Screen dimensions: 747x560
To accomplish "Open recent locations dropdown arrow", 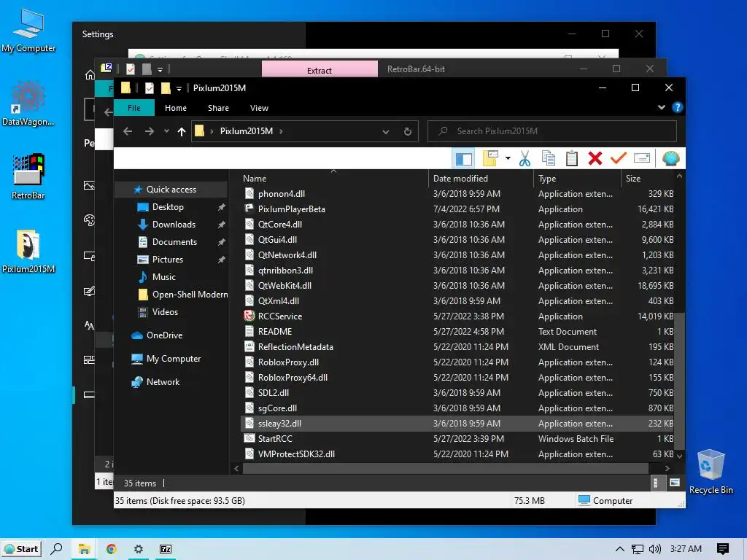I will click(x=166, y=131).
